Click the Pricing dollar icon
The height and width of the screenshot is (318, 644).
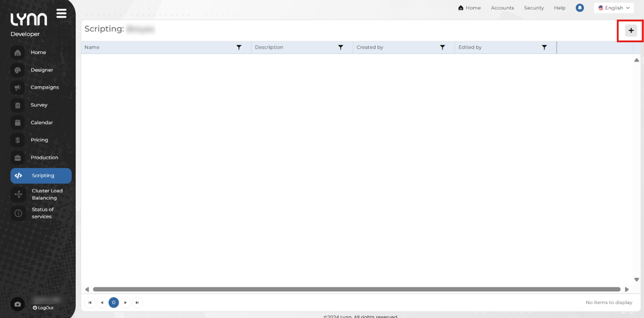tap(18, 140)
